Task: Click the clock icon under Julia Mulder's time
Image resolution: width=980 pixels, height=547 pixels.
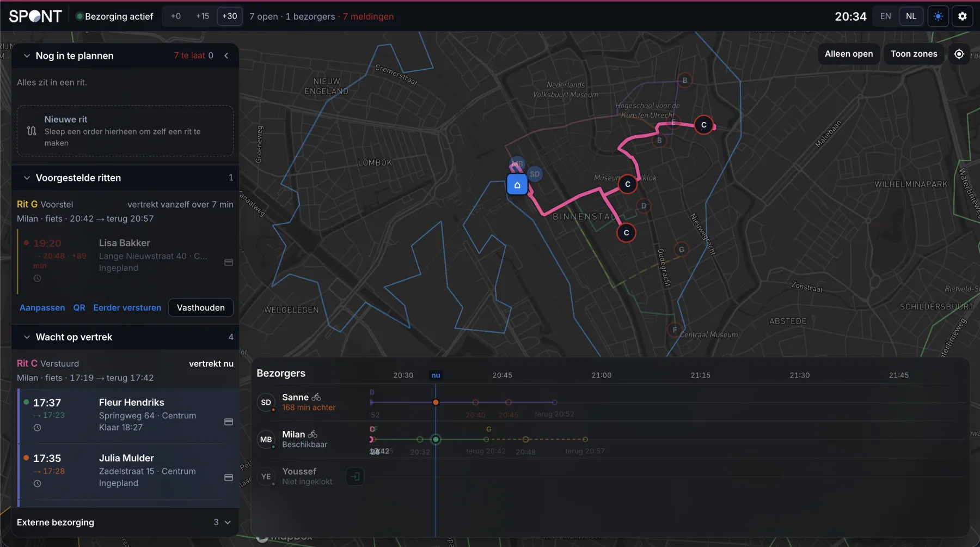Action: tap(38, 484)
